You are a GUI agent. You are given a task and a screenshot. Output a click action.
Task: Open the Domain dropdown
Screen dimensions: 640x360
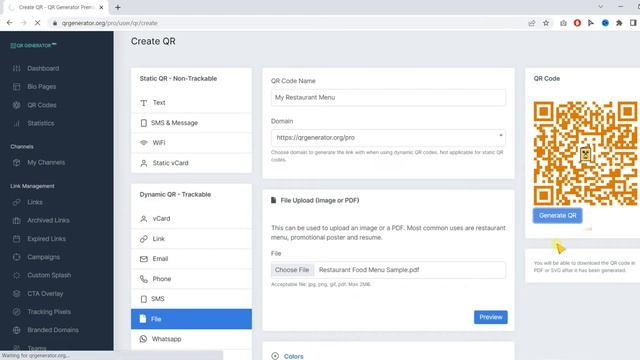click(388, 138)
